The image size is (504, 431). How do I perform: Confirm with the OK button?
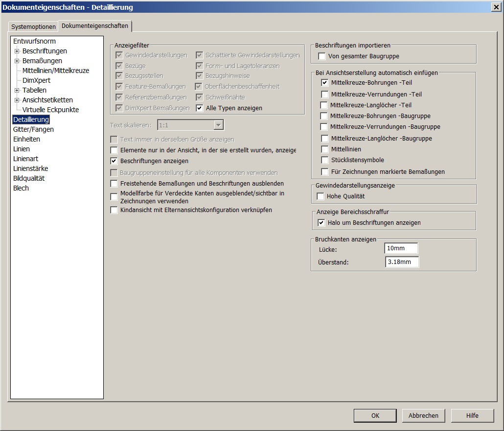click(375, 415)
